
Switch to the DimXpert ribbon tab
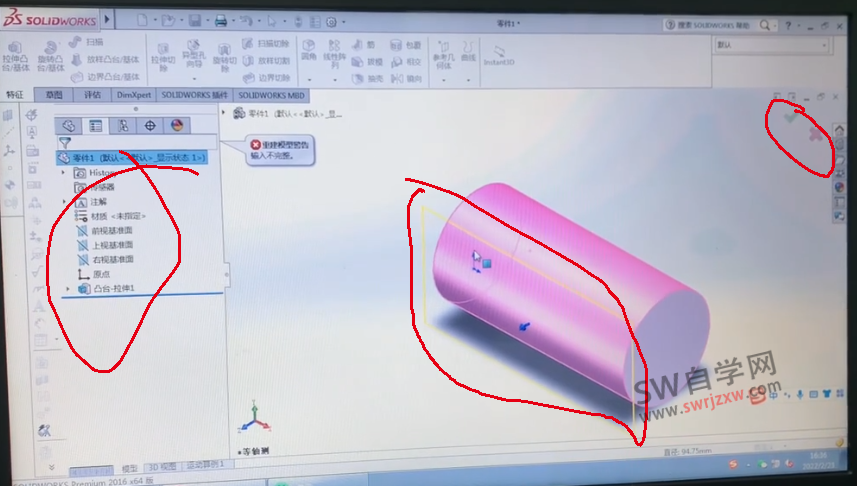pos(134,95)
